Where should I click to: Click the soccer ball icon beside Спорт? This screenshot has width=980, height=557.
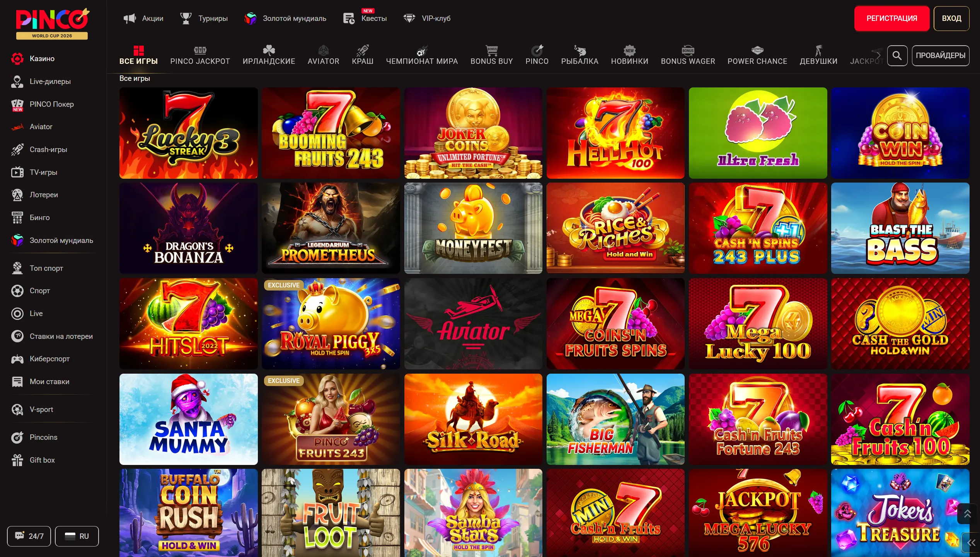[17, 291]
